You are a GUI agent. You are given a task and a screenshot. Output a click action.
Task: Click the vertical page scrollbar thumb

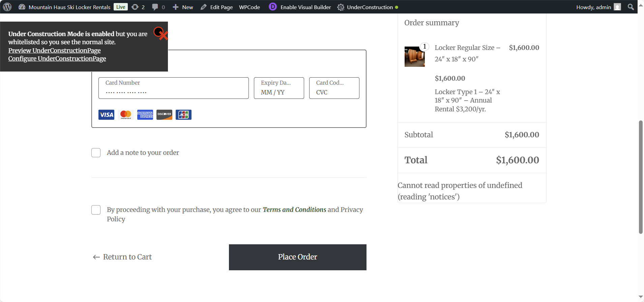pos(641,177)
